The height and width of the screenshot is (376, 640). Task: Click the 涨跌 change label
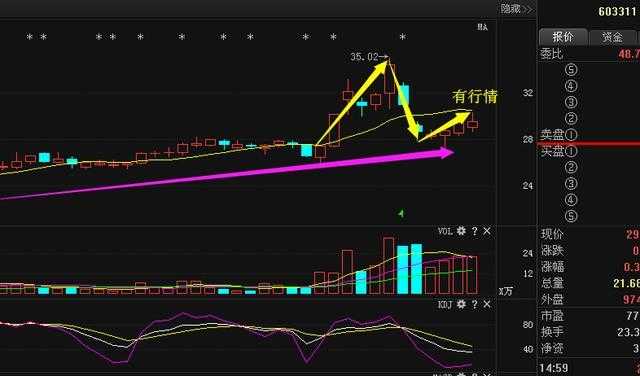(552, 251)
